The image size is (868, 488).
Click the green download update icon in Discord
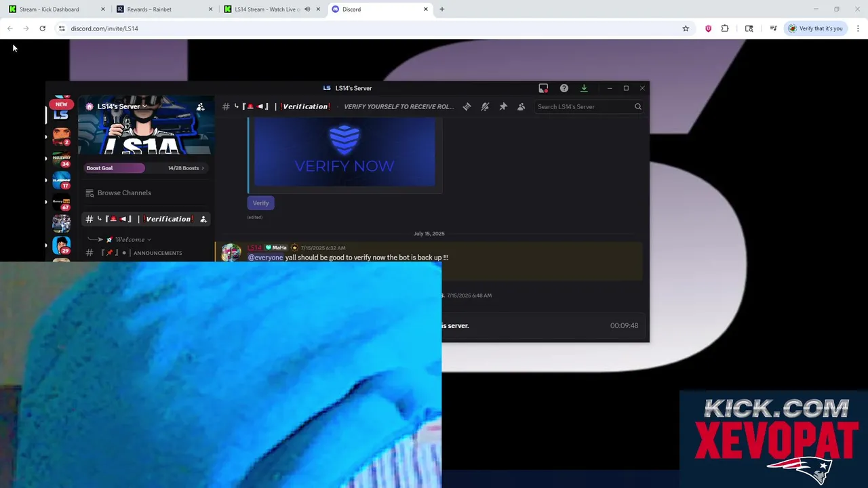(583, 88)
